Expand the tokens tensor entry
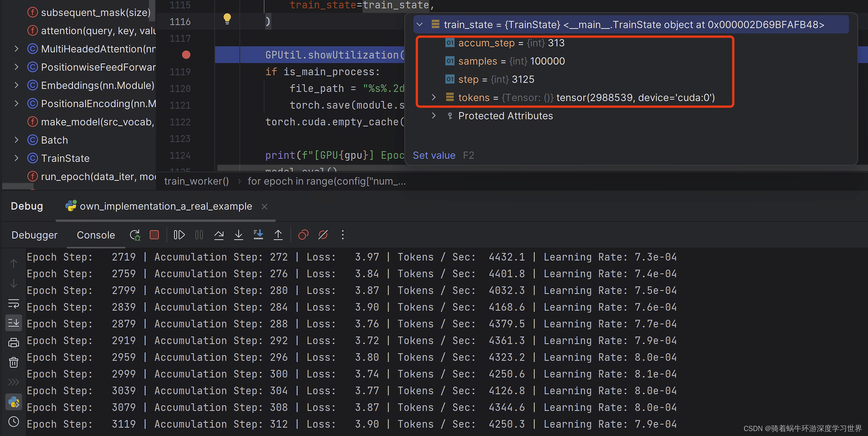The height and width of the screenshot is (436, 868). (434, 98)
